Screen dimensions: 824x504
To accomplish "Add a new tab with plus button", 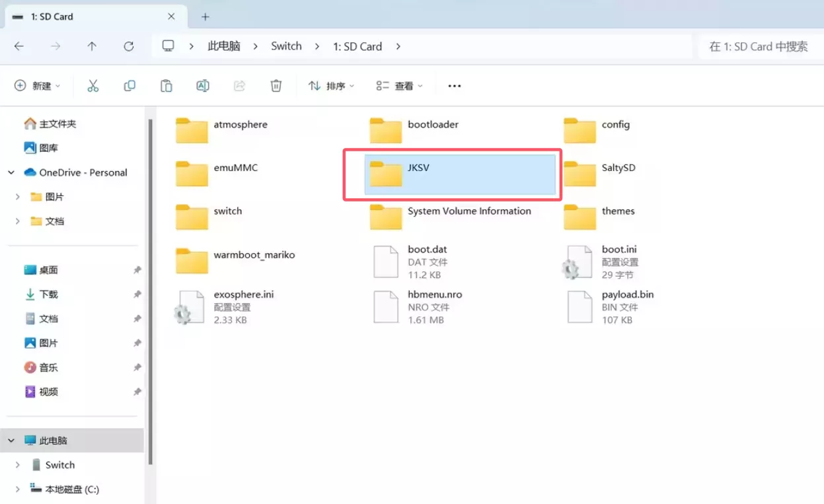I will (205, 17).
